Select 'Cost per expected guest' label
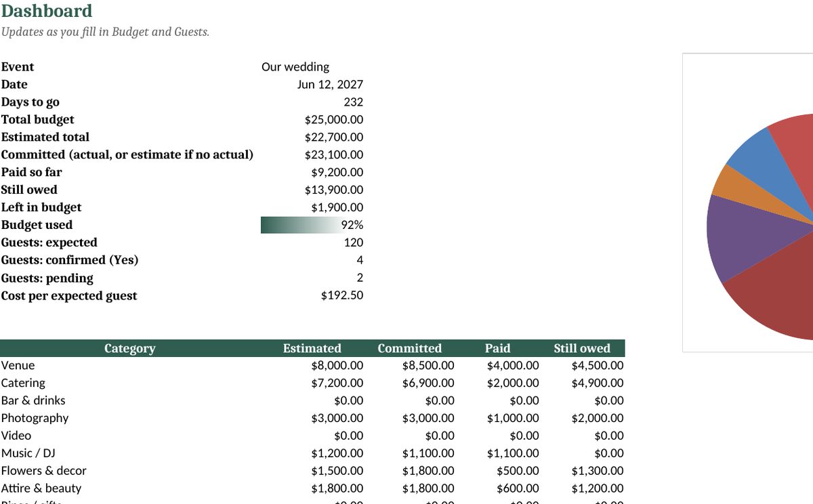Viewport: 813px width, 504px height. (69, 296)
